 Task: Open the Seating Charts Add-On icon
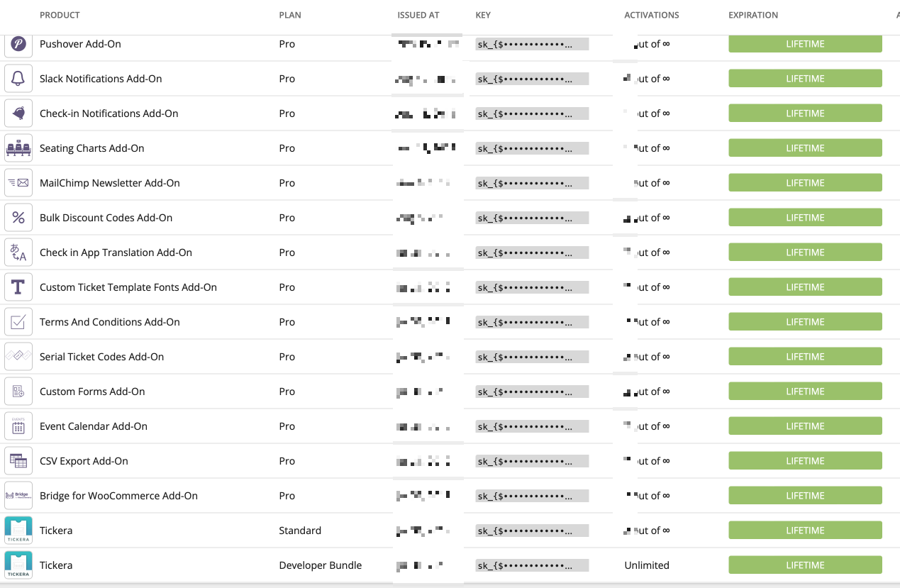18,148
